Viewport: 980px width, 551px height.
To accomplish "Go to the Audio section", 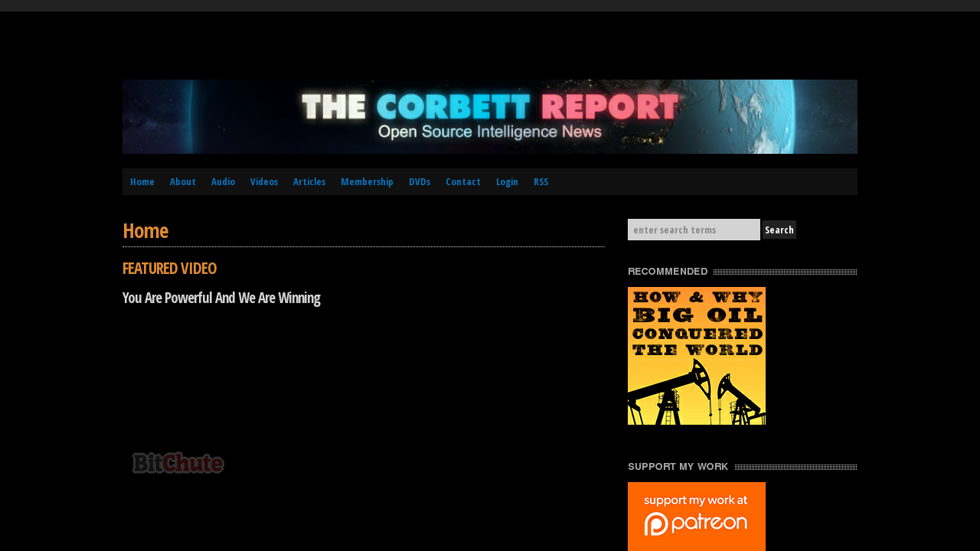I will coord(223,181).
